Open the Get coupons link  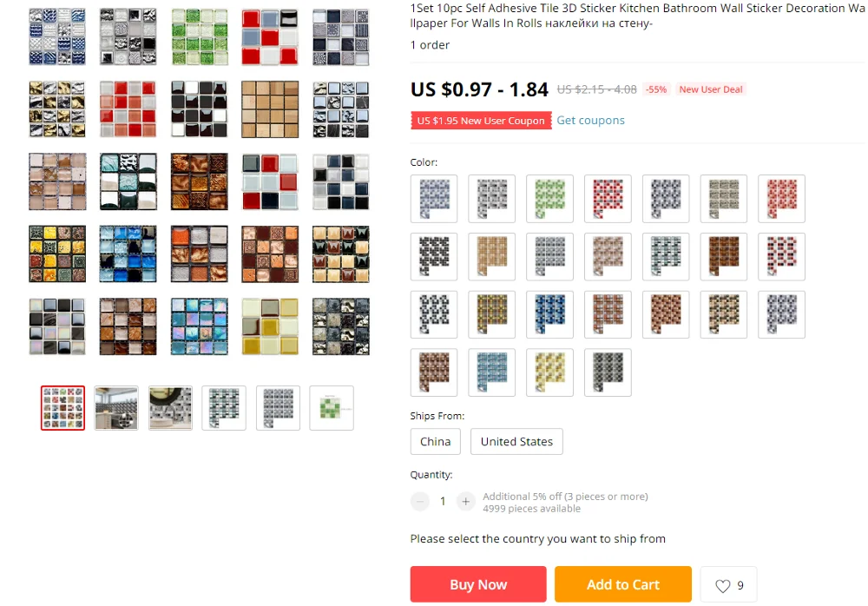(590, 120)
